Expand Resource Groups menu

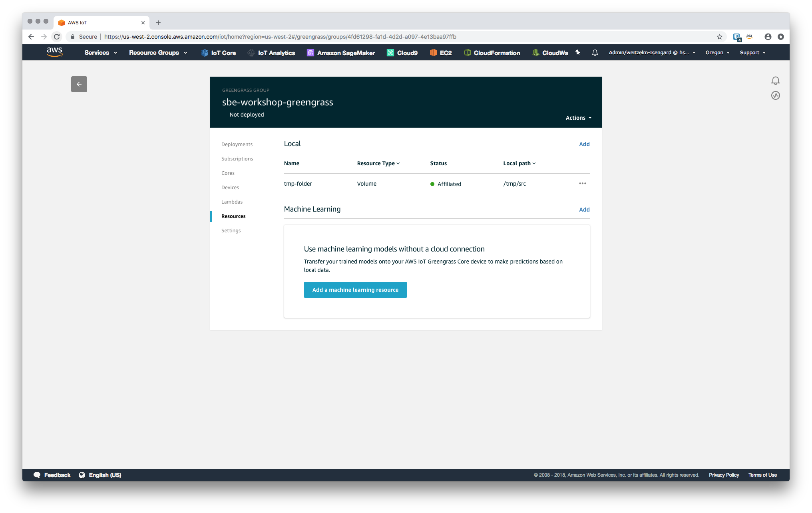click(x=158, y=53)
